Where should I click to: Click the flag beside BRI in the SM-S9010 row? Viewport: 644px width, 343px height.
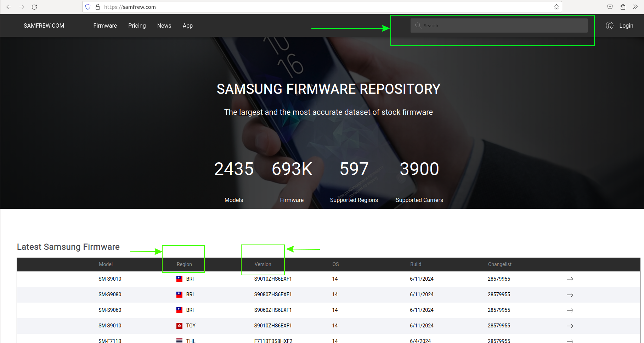pyautogui.click(x=180, y=279)
